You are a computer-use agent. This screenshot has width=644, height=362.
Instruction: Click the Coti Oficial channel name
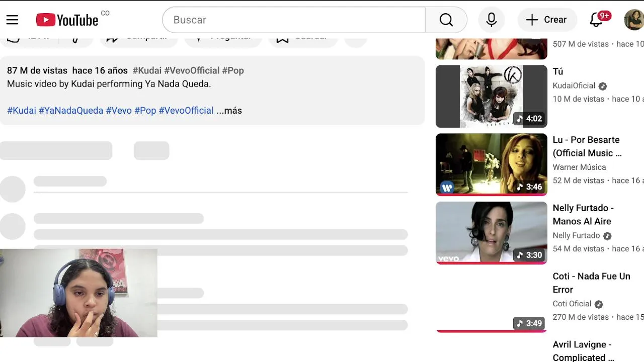tap(572, 304)
